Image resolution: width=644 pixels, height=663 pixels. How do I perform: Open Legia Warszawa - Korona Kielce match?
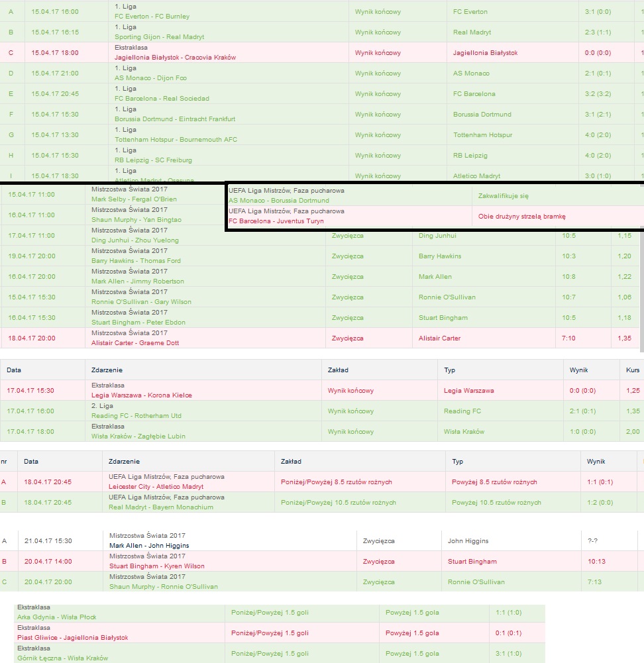tap(142, 395)
